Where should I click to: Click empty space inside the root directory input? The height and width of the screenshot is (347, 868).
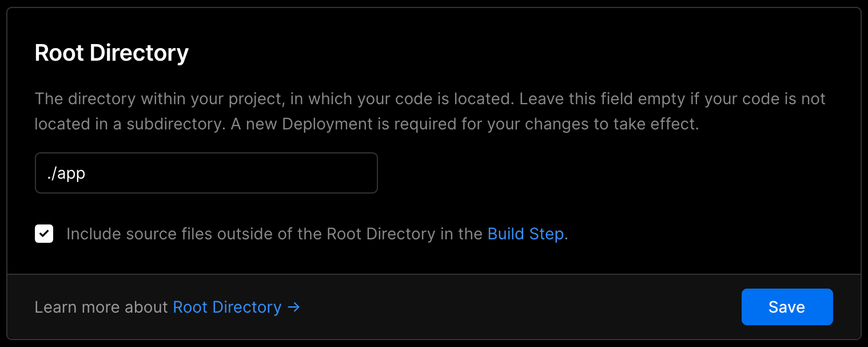point(240,173)
